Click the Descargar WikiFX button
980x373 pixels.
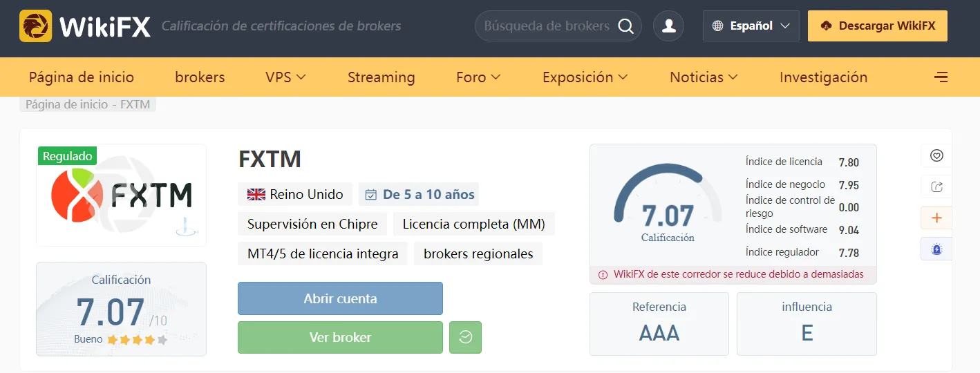tap(878, 26)
